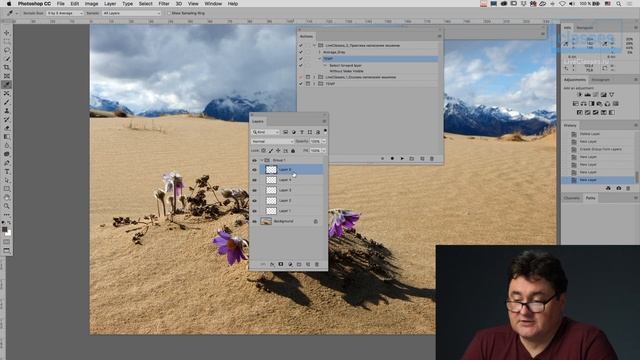
Task: Select 'Create Group from Layers' history state
Action: pyautogui.click(x=601, y=149)
